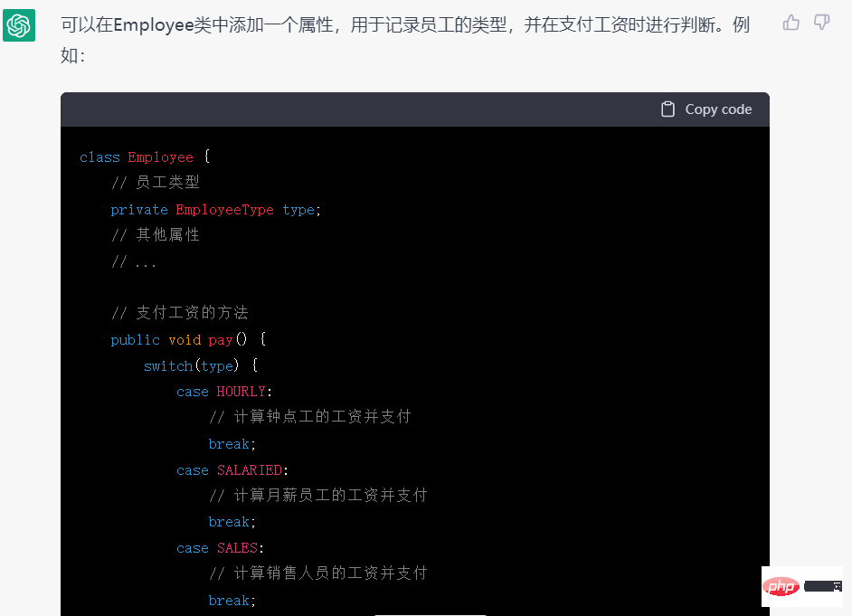Screen dimensions: 852x616
Task: Click the '// 计算月薪员工的工资并支付' comment
Action: click(318, 496)
